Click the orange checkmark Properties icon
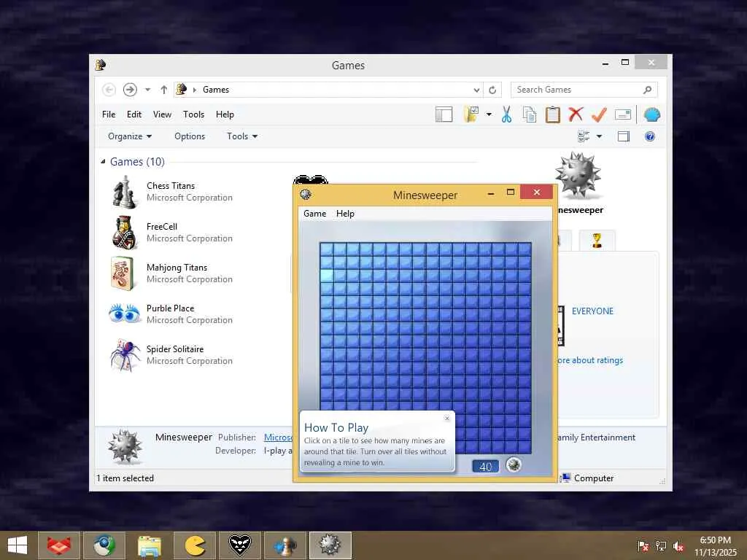Screen dimensions: 747x560 click(x=599, y=114)
